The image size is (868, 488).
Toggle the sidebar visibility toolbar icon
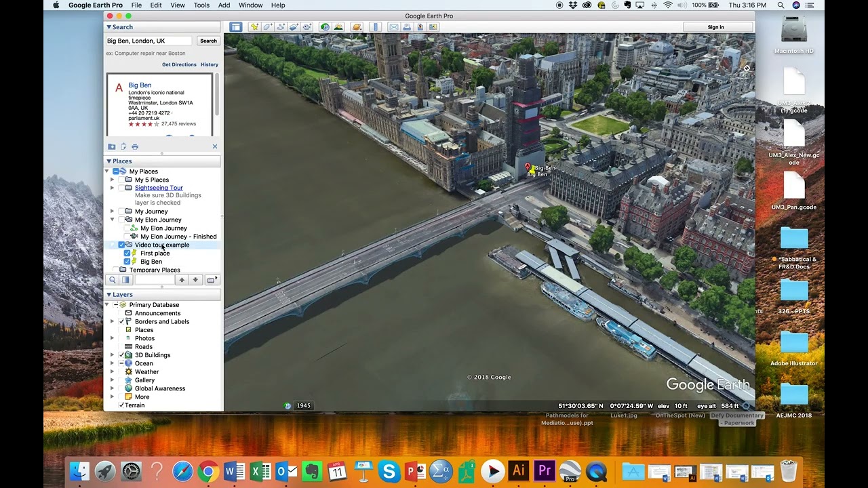(x=235, y=27)
